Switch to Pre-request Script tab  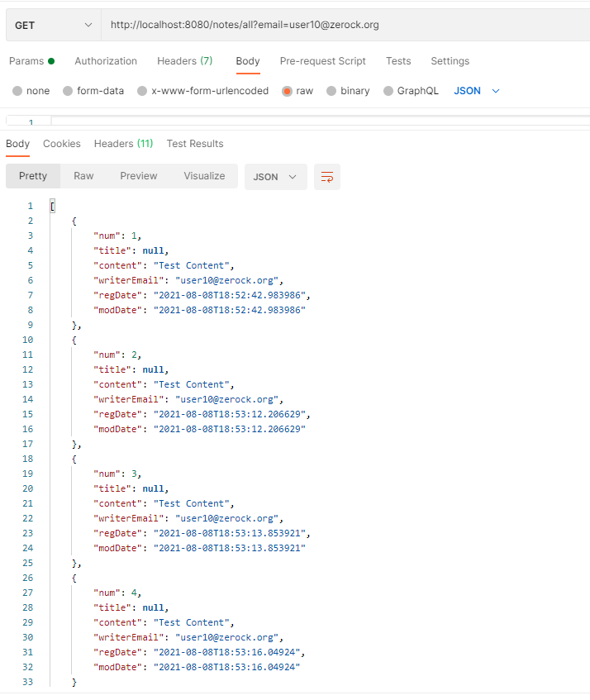click(x=322, y=61)
